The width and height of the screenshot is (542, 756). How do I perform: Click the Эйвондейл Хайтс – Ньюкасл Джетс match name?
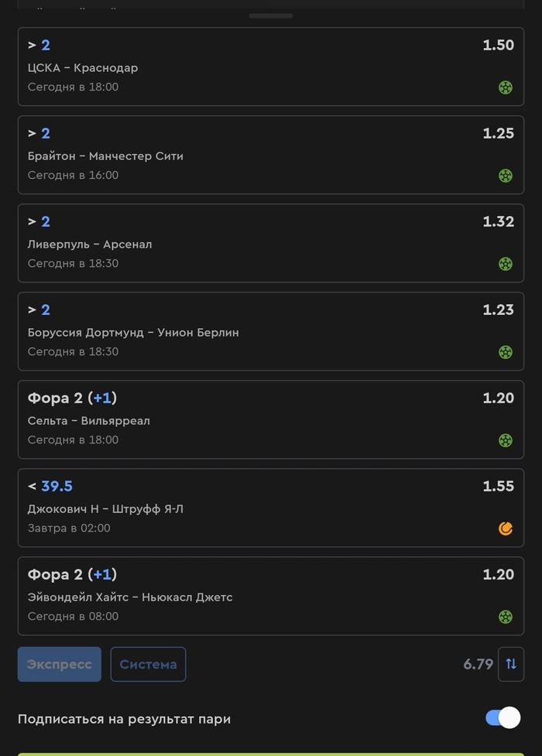click(130, 597)
